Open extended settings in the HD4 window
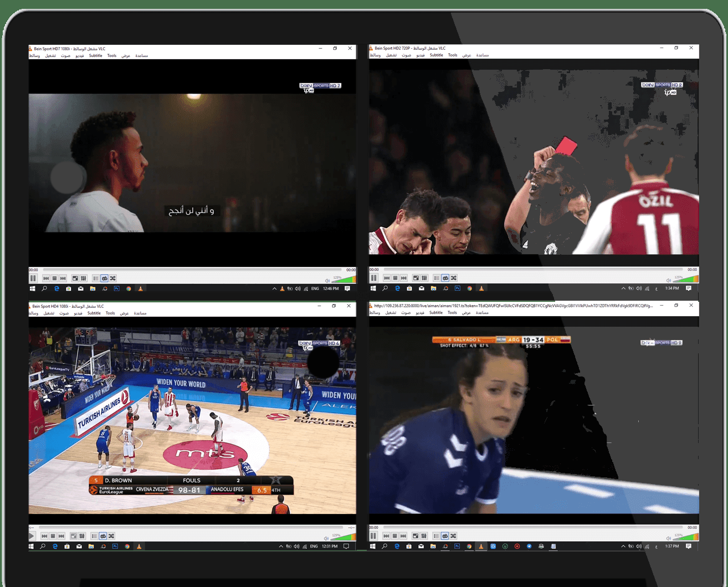Image resolution: width=728 pixels, height=587 pixels. [x=81, y=536]
